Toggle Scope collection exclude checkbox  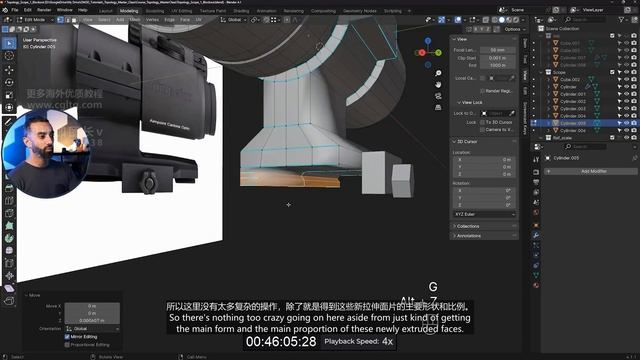(612, 72)
